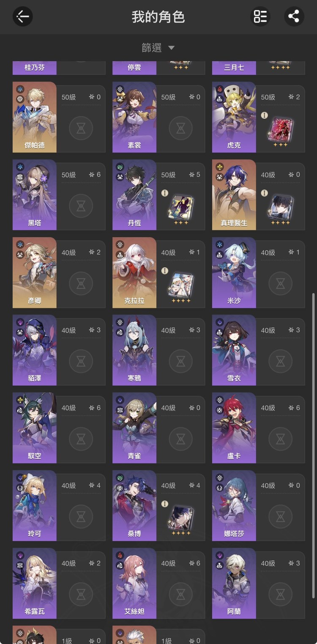Image resolution: width=317 pixels, height=644 pixels.
Task: Click the 我的角色 page title
Action: [158, 17]
